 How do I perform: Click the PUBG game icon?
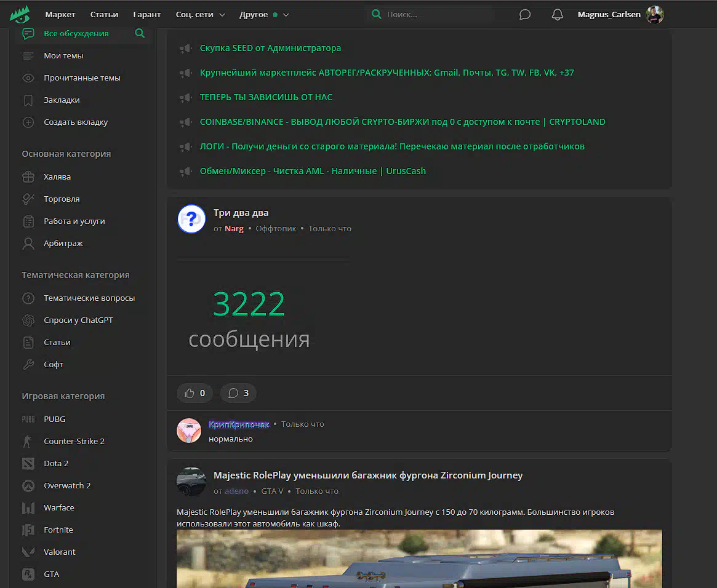pyautogui.click(x=28, y=419)
